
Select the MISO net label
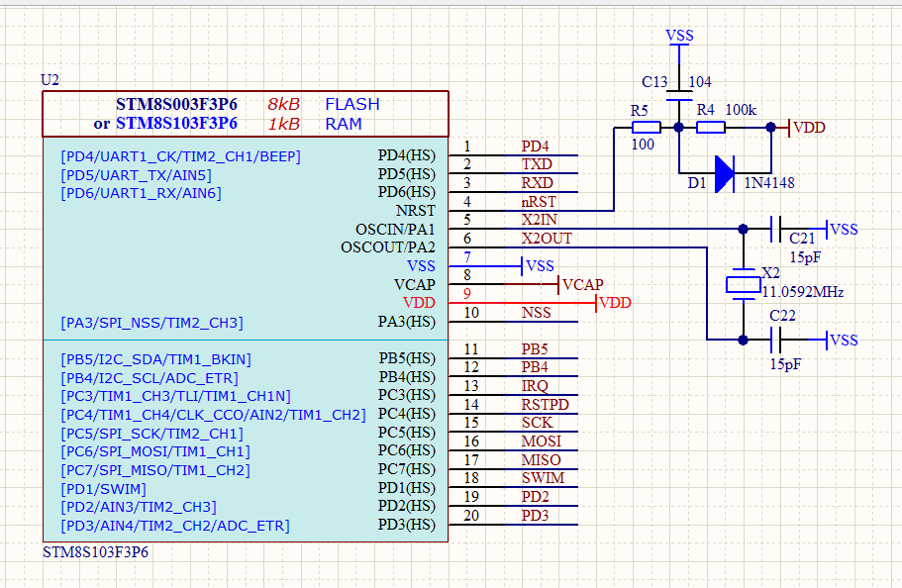pyautogui.click(x=541, y=459)
